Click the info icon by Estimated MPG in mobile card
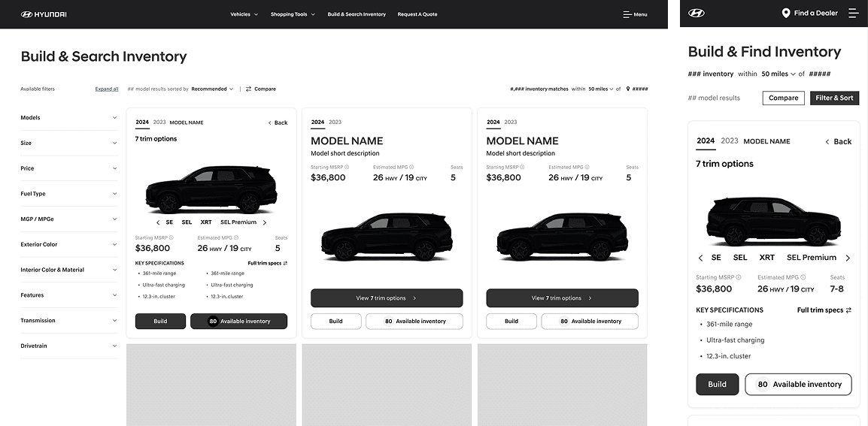 pyautogui.click(x=803, y=277)
